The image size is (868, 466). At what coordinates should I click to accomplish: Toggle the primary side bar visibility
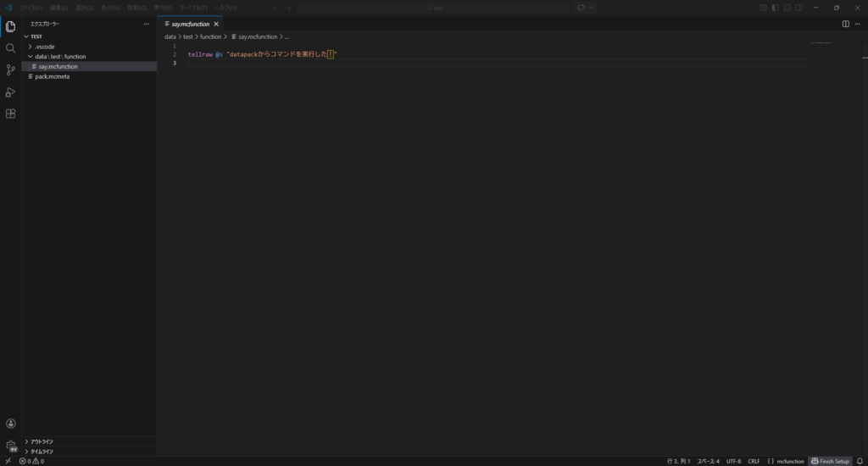click(x=775, y=8)
